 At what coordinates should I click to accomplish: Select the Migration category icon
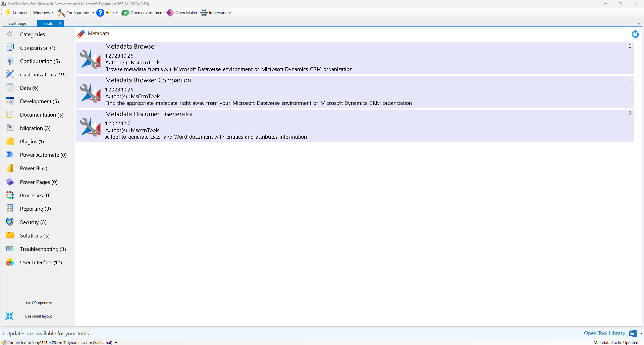(x=10, y=128)
